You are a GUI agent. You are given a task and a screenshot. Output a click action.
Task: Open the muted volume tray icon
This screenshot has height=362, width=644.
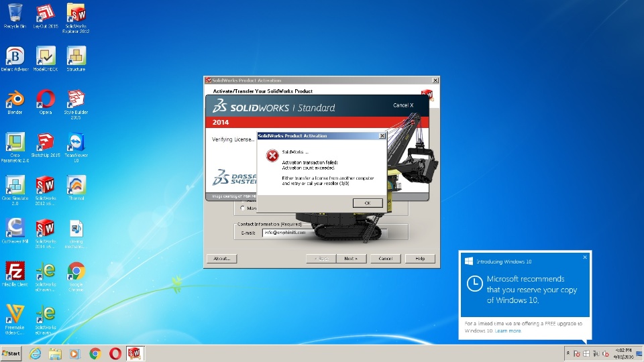[x=605, y=354]
